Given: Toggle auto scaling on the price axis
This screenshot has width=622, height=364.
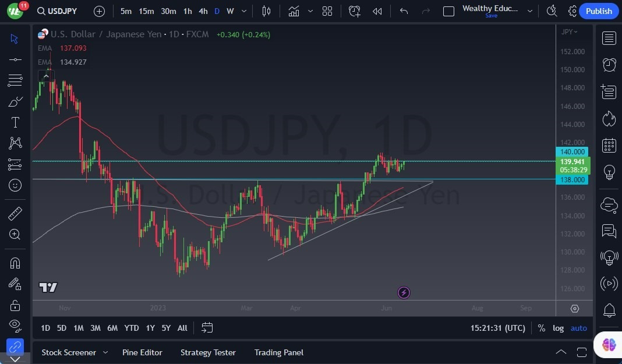Looking at the screenshot, I should coord(578,328).
